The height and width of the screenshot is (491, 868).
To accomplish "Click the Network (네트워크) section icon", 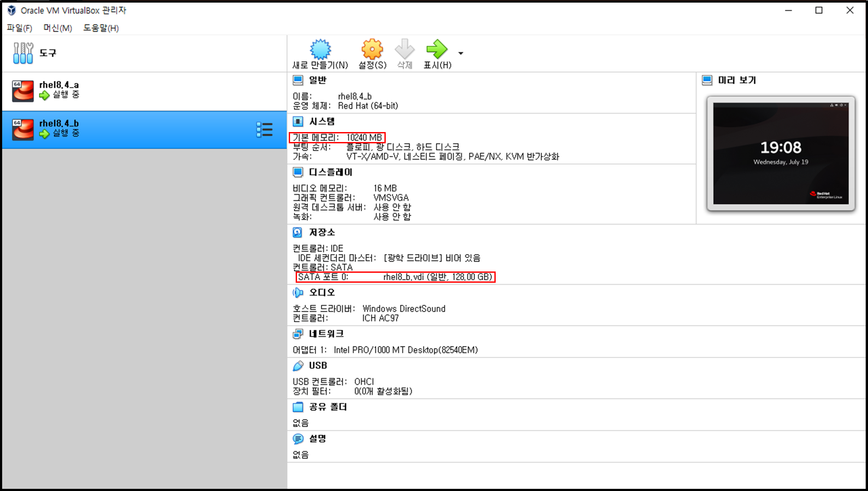I will click(298, 334).
